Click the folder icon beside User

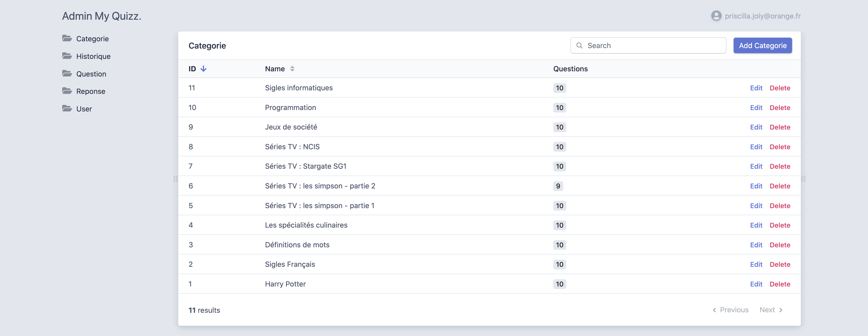click(67, 108)
